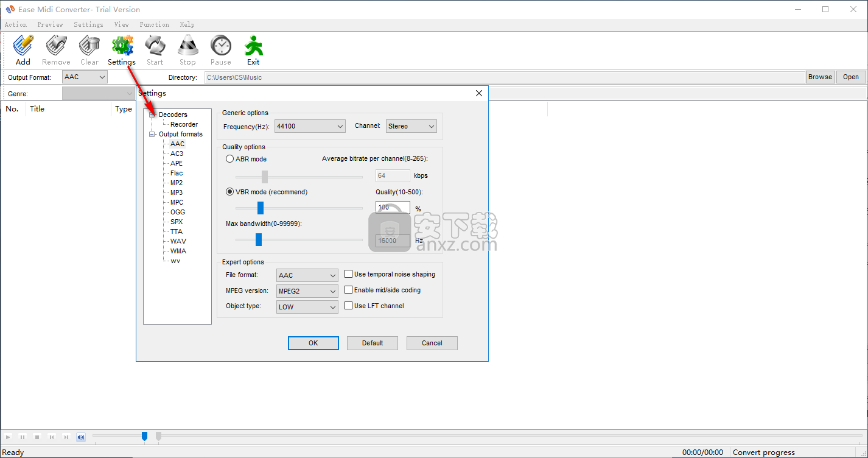Select Recorder in the settings tree
The height and width of the screenshot is (458, 868).
click(x=184, y=124)
